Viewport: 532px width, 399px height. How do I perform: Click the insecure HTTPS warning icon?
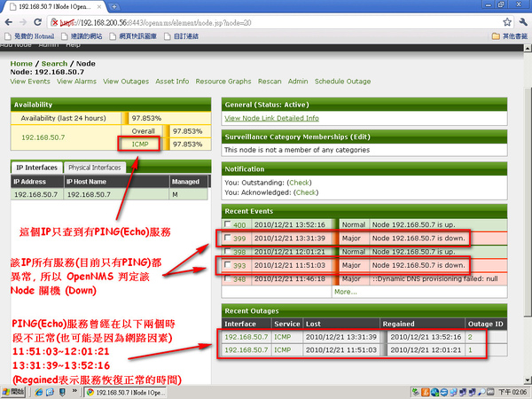pyautogui.click(x=54, y=23)
